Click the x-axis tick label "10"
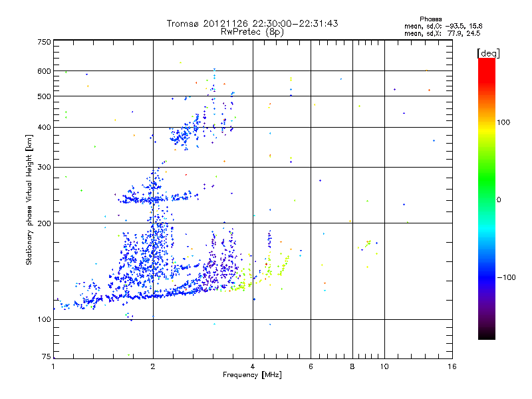 384,366
